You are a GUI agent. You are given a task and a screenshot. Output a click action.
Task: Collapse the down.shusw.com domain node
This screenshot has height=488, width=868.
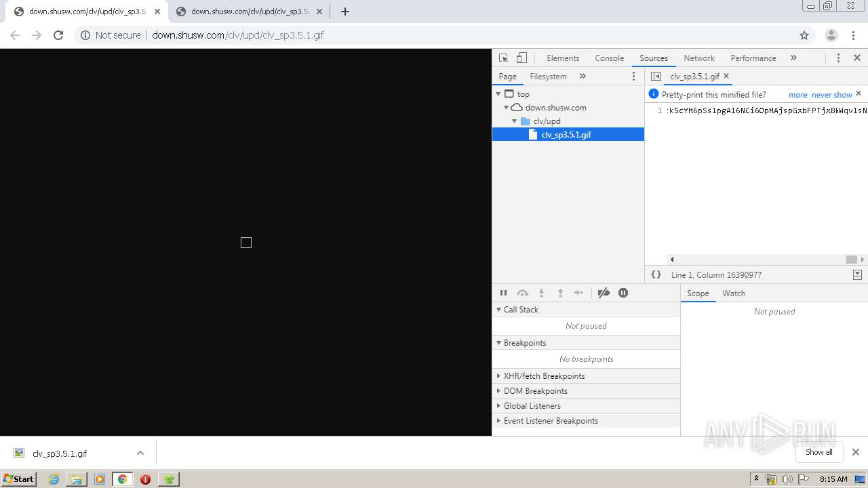click(x=507, y=108)
